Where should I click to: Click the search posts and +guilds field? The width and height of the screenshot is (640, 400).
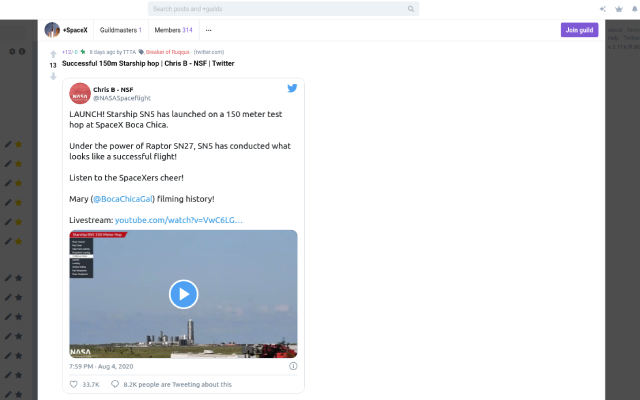pos(283,9)
